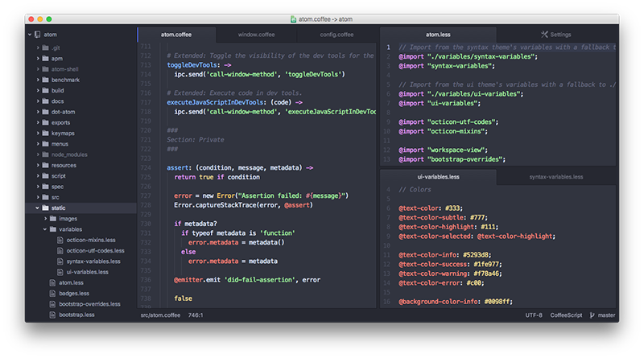Open bootstrap-overrides.less in the tree

(89, 303)
